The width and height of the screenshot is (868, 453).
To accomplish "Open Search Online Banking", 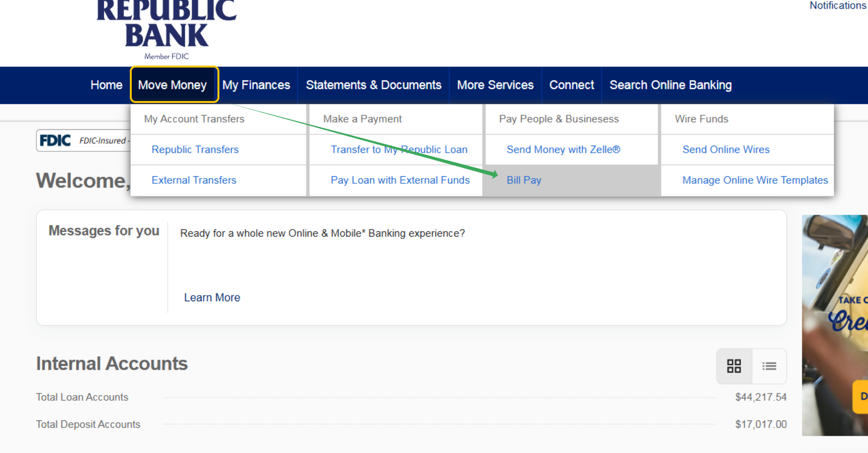I will 671,85.
